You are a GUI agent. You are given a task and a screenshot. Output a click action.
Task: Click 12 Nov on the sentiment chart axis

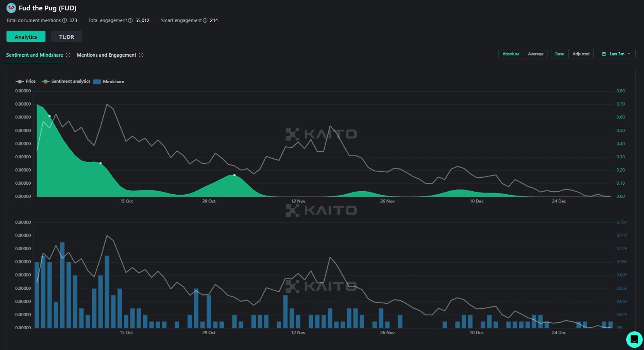click(x=298, y=201)
